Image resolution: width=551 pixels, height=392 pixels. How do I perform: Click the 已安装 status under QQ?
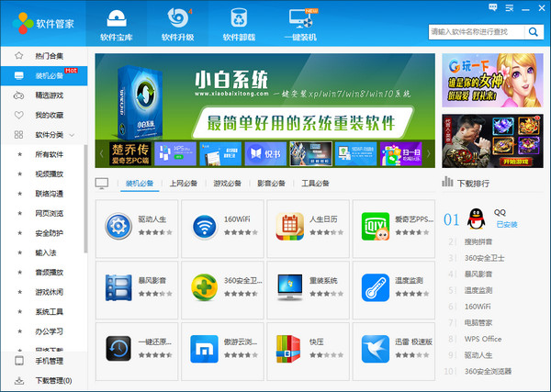507,224
